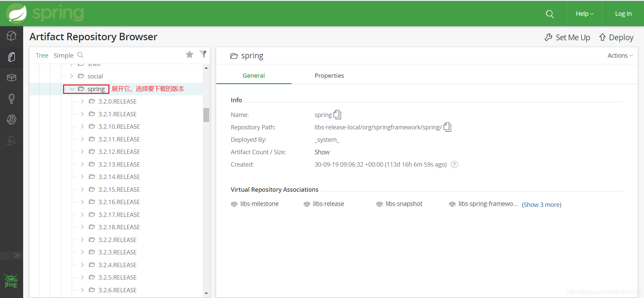Click the Deploy upload arrow icon
Viewport: 644px width, 298px height.
[x=602, y=37]
